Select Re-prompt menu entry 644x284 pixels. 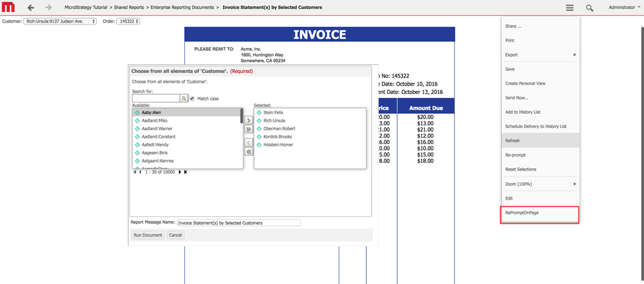[x=540, y=155]
